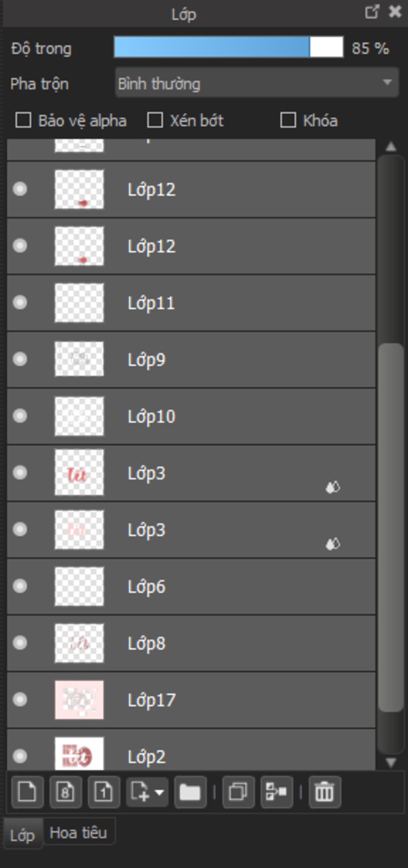
Task: Adjust the Độ trong opacity slider
Action: (229, 47)
